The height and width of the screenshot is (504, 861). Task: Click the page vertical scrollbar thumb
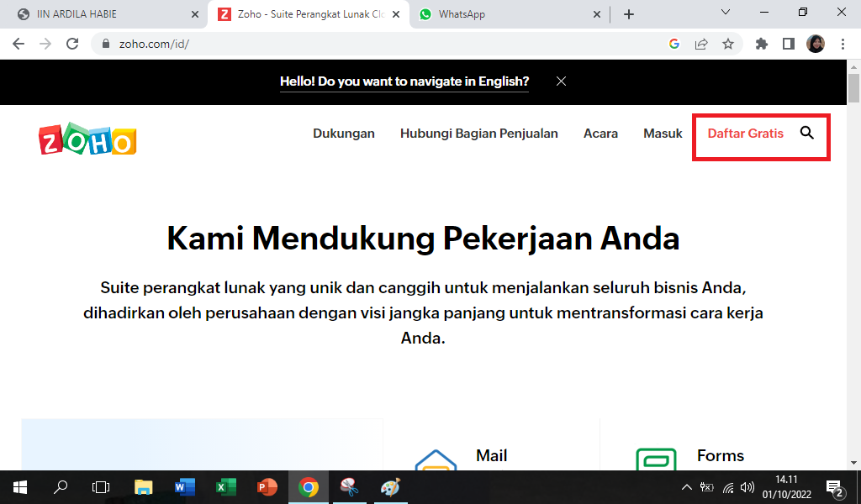tap(854, 87)
